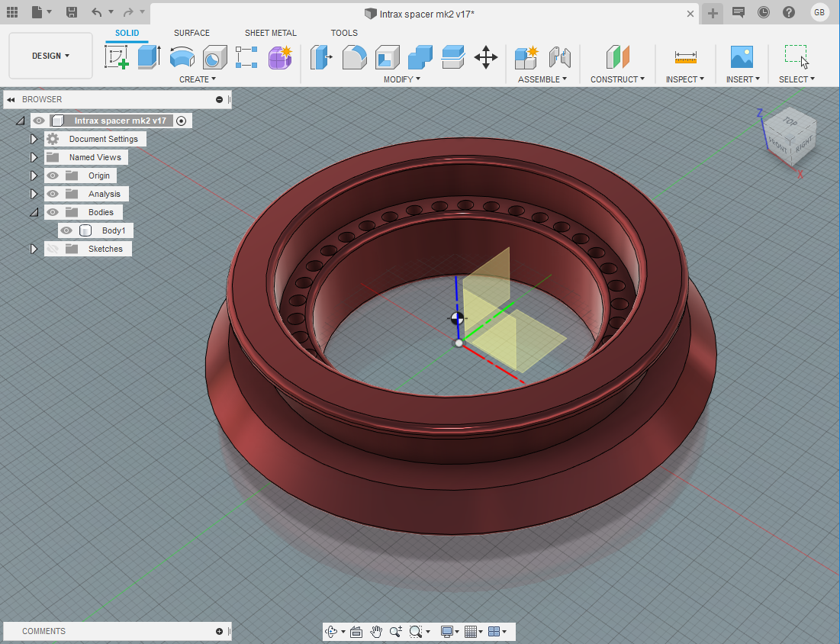Toggle visibility of the Analysis folder
Screen dimensions: 840x644
point(53,194)
